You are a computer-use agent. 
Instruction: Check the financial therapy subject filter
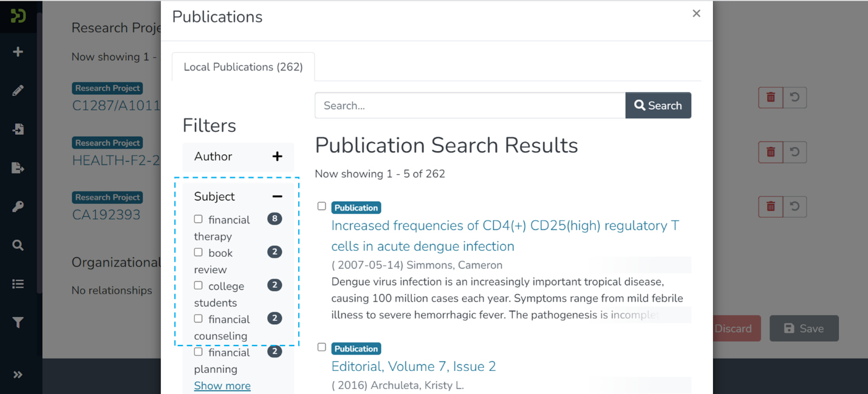198,219
